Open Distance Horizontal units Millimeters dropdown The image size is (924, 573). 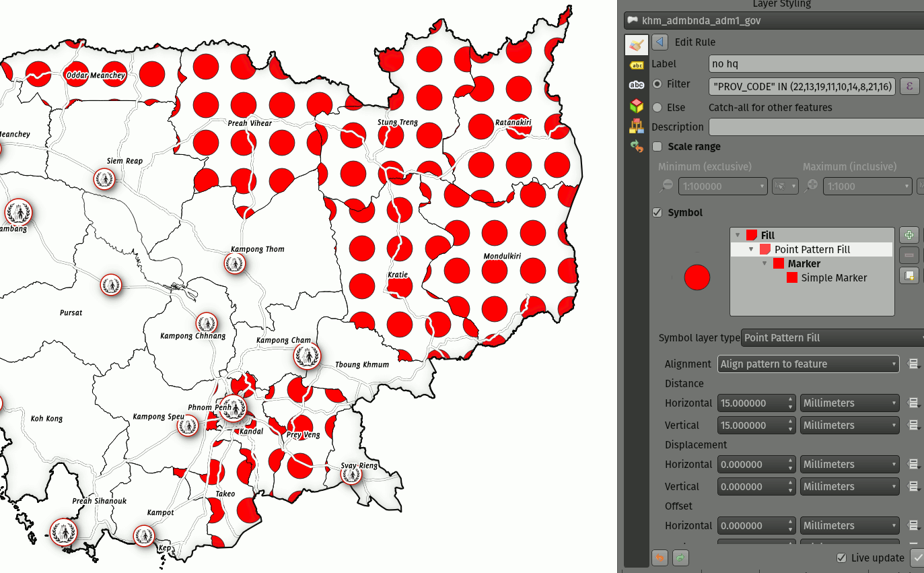850,403
